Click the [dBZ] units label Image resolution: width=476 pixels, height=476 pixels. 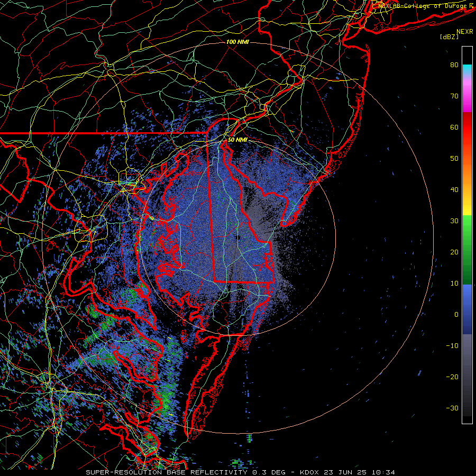click(x=449, y=36)
